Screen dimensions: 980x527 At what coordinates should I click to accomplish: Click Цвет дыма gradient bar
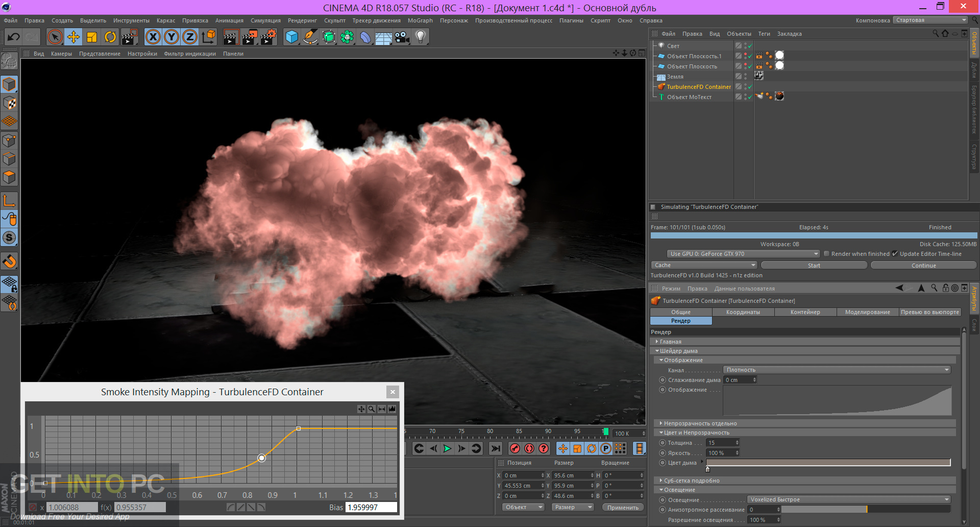(x=828, y=462)
